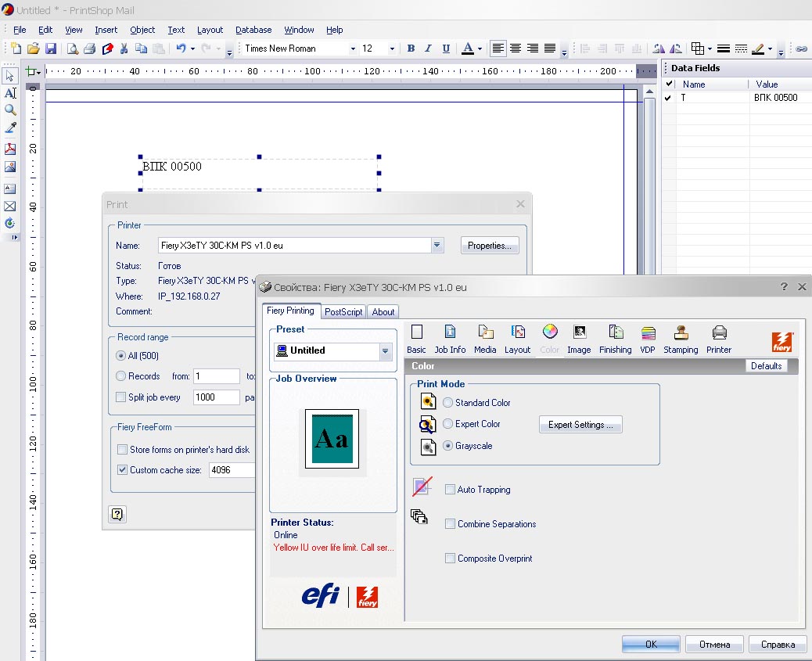Select the All (500) record range option
The width and height of the screenshot is (812, 661).
[x=120, y=355]
